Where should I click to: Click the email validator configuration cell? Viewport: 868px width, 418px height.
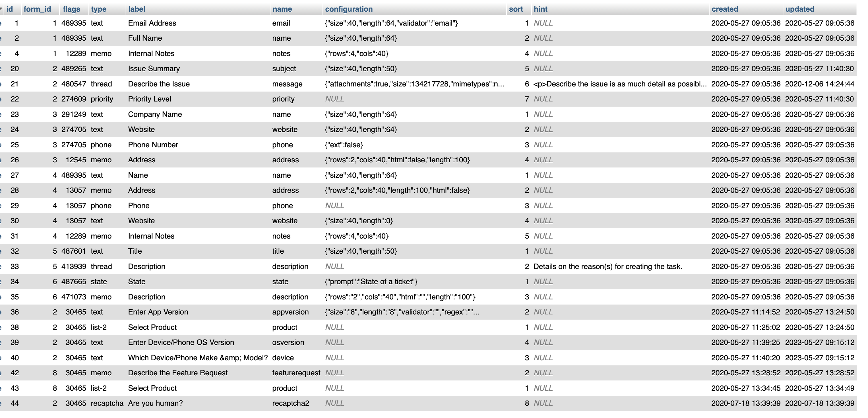click(x=391, y=23)
